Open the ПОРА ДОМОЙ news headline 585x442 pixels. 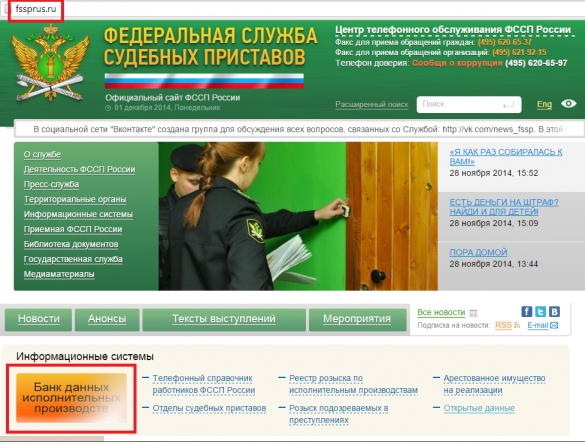pos(478,253)
